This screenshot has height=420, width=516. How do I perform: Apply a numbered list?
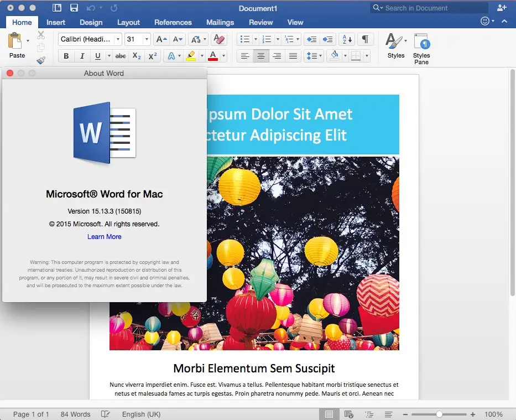point(267,39)
